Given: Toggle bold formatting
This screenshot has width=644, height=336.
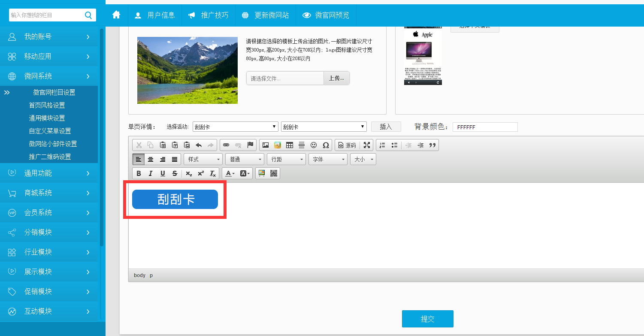Looking at the screenshot, I should coord(139,173).
